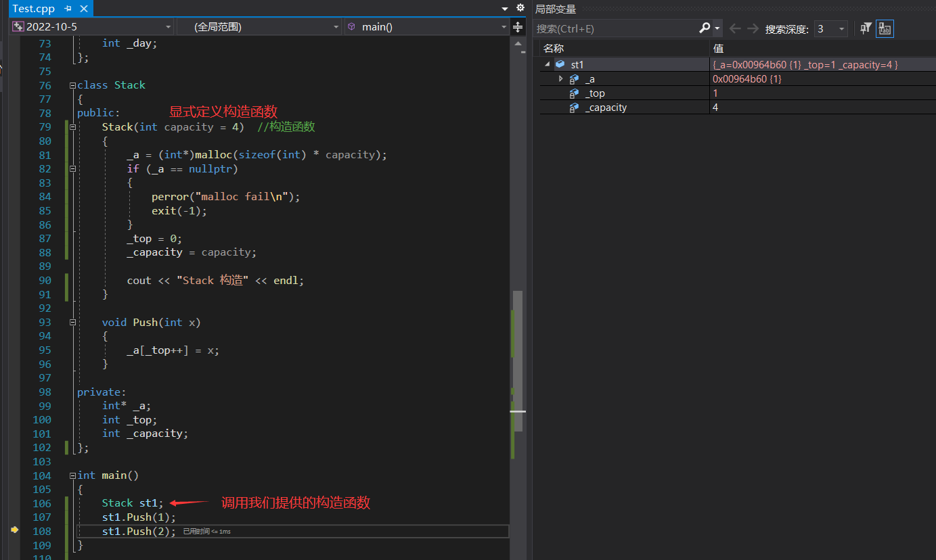936x560 pixels.
Task: Open the document list arrow above the editor
Action: point(505,9)
